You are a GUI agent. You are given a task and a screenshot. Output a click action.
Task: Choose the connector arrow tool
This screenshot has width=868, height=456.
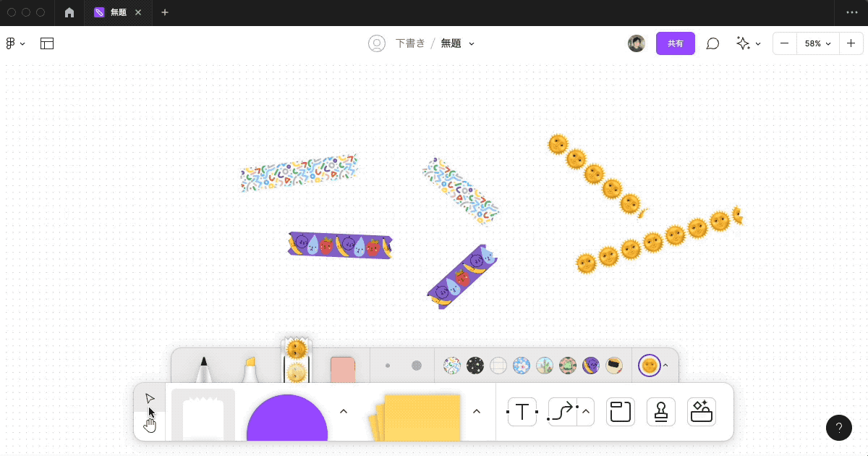pos(563,411)
